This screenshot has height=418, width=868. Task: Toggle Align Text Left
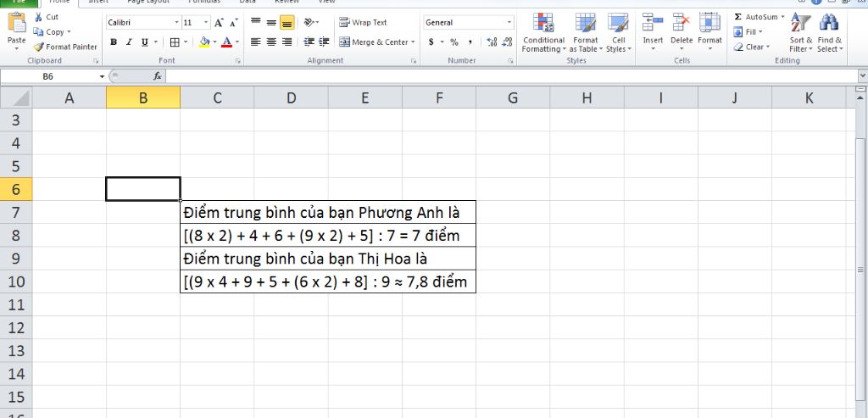click(x=255, y=42)
